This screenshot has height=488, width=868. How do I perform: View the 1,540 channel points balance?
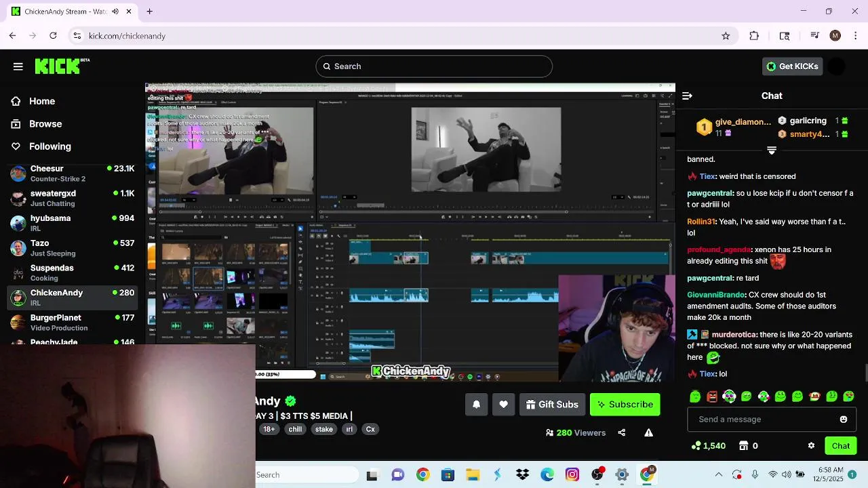(x=708, y=446)
